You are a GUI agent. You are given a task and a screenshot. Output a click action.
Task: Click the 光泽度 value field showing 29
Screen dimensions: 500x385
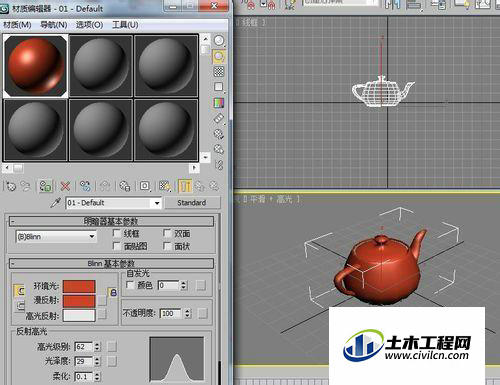tap(84, 361)
